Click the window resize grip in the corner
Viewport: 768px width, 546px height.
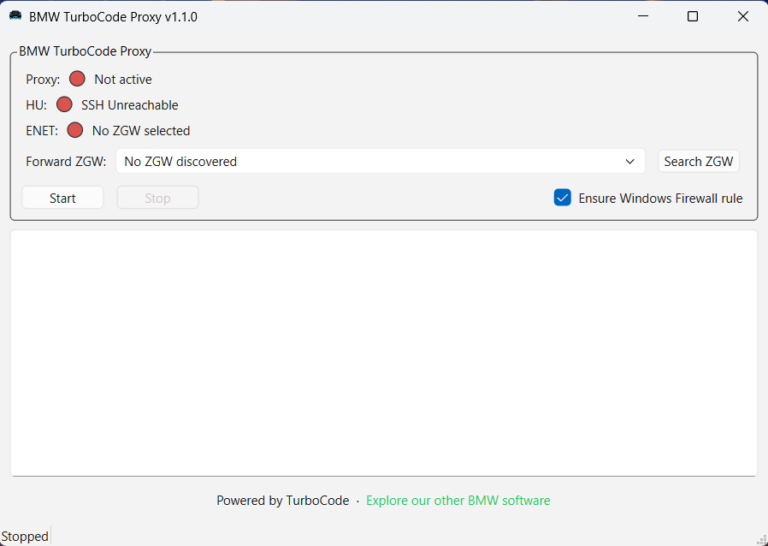tap(761, 539)
